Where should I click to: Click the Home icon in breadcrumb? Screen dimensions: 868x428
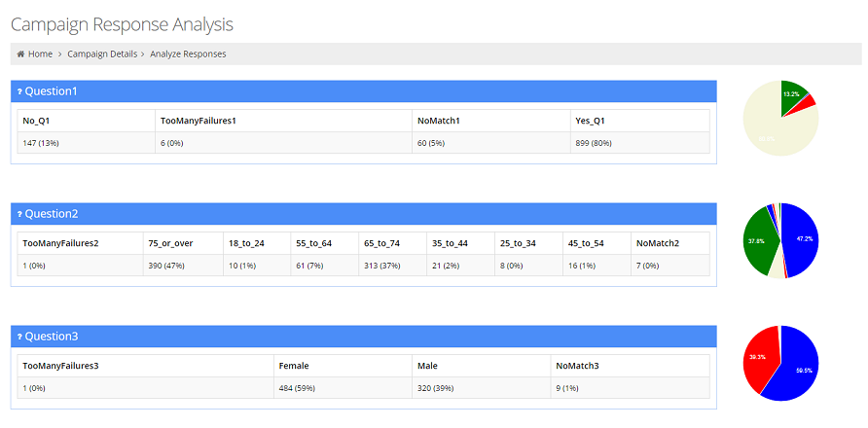click(x=20, y=54)
